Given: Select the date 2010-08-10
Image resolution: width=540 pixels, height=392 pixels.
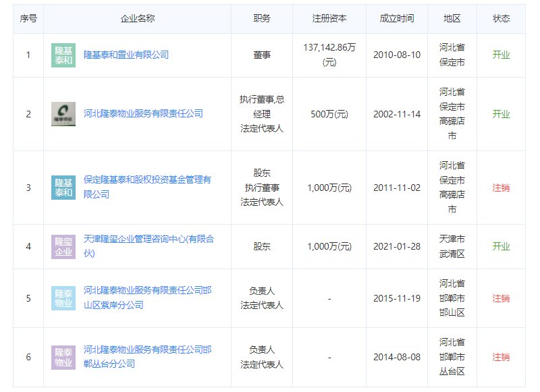Looking at the screenshot, I should 397,55.
